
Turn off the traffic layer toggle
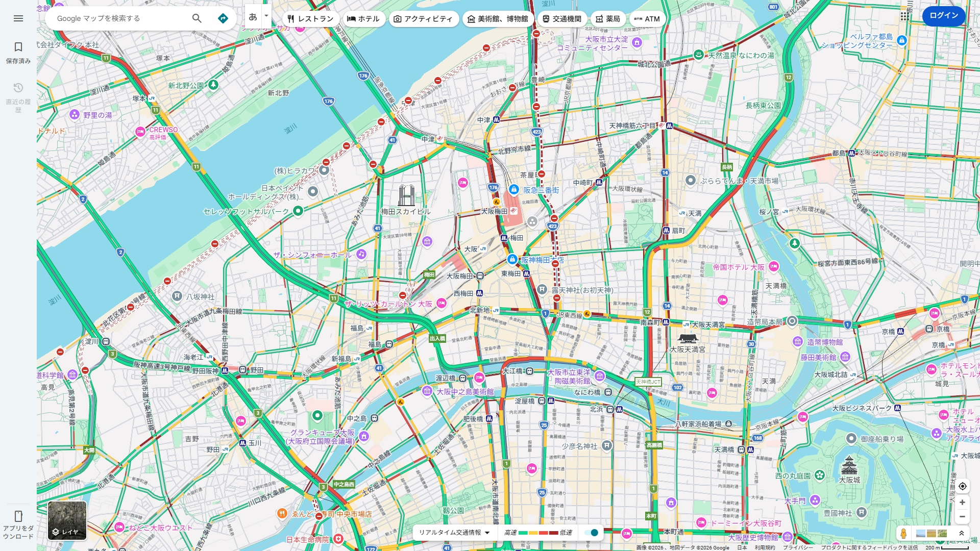[x=592, y=533]
